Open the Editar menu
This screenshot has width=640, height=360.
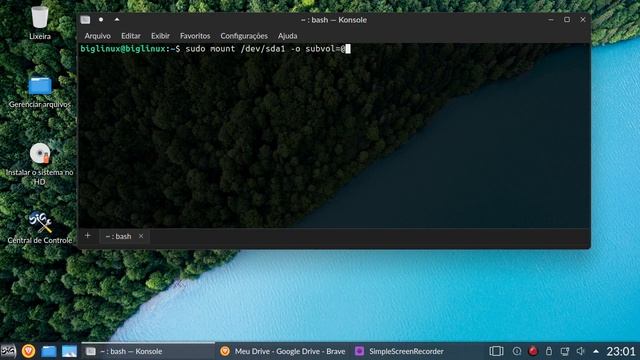pos(131,36)
